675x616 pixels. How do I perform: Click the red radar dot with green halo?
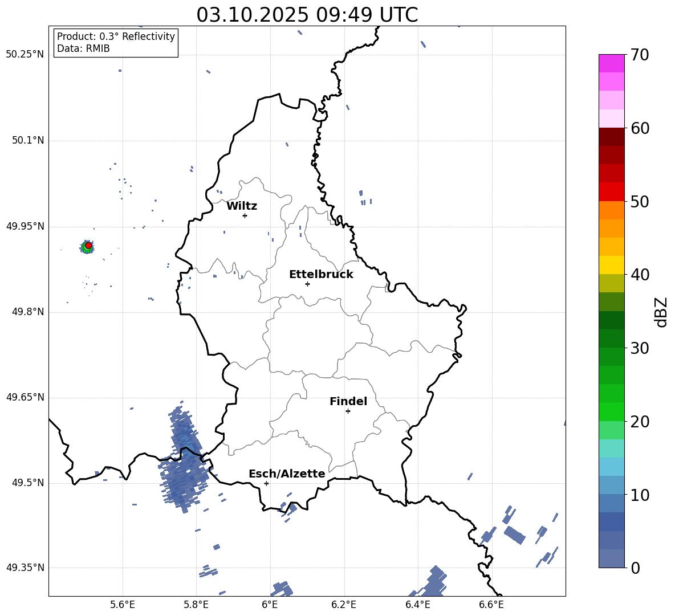[x=88, y=246]
